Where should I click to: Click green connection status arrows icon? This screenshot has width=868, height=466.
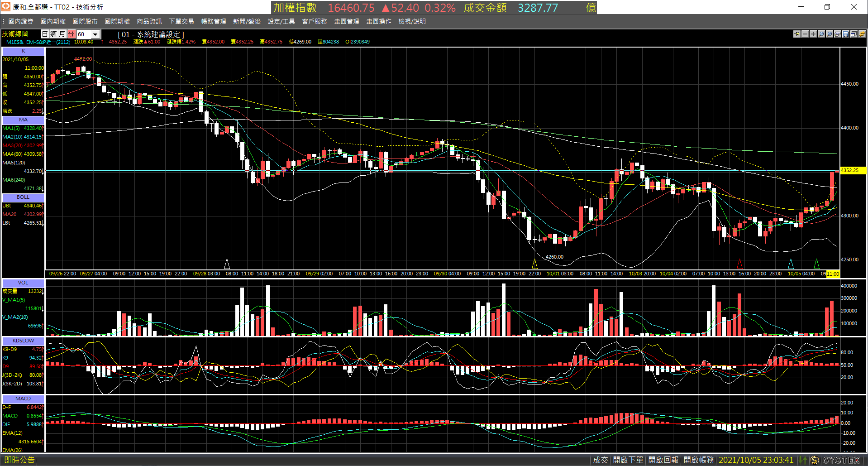click(x=803, y=460)
